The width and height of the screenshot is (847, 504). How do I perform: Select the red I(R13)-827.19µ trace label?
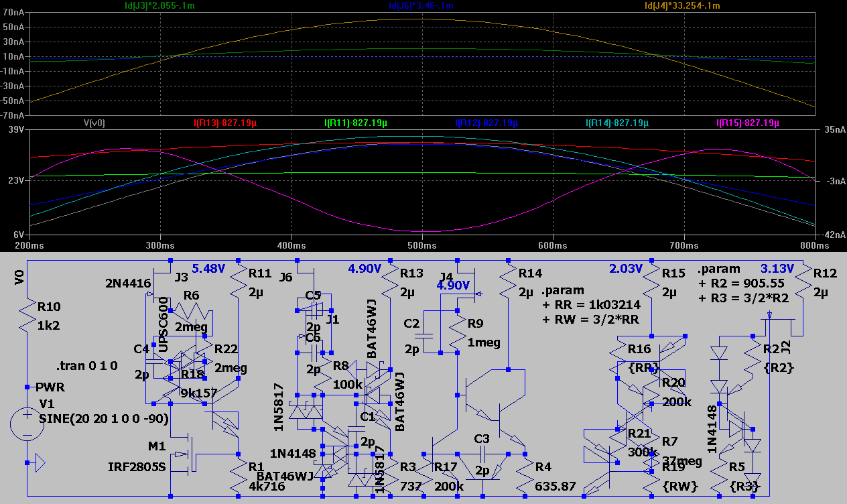coord(226,123)
